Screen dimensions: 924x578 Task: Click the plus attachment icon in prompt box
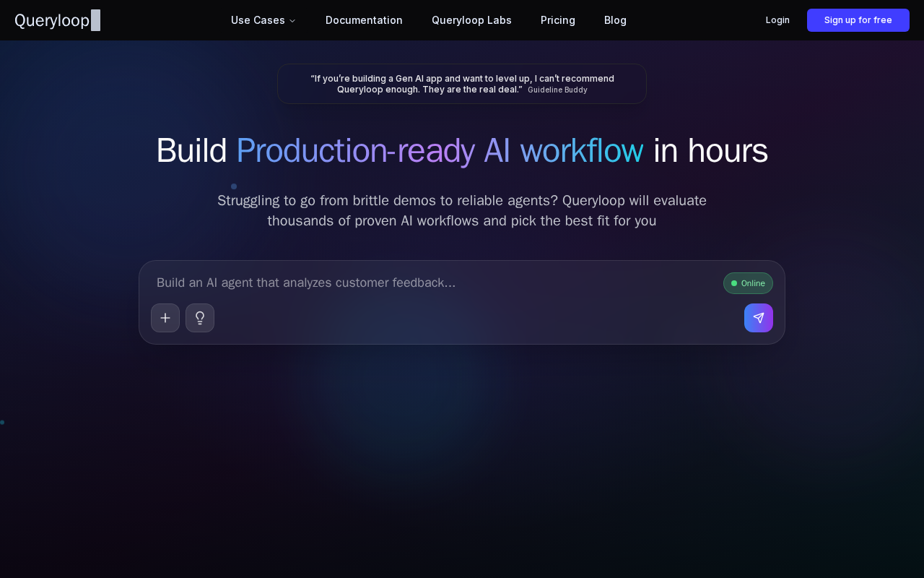pos(165,318)
